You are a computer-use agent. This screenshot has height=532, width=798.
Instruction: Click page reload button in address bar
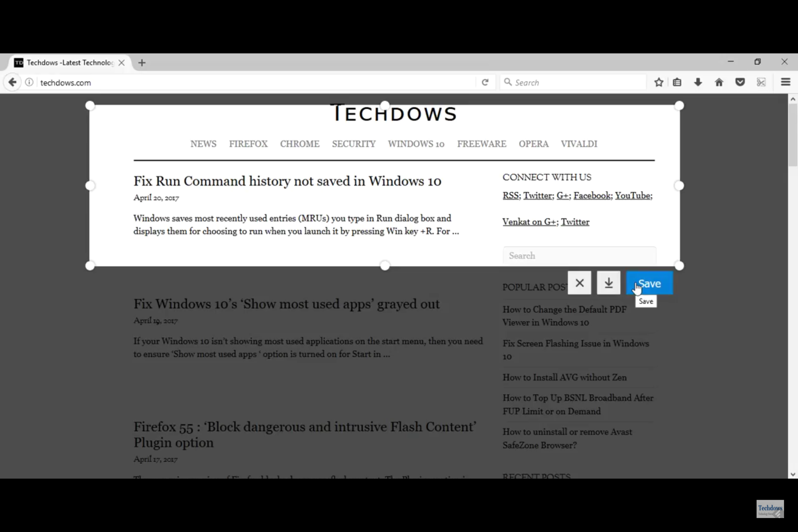[486, 82]
